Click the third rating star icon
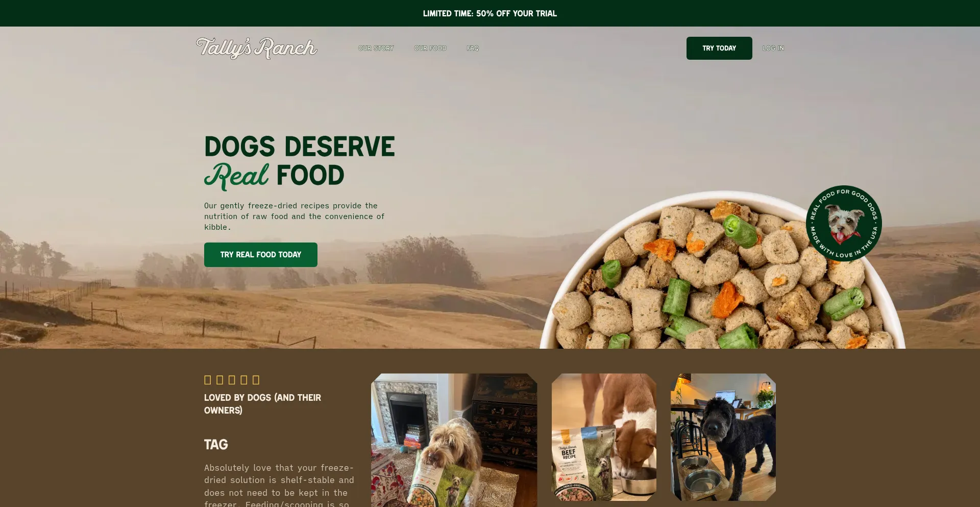This screenshot has height=507, width=980. point(232,380)
